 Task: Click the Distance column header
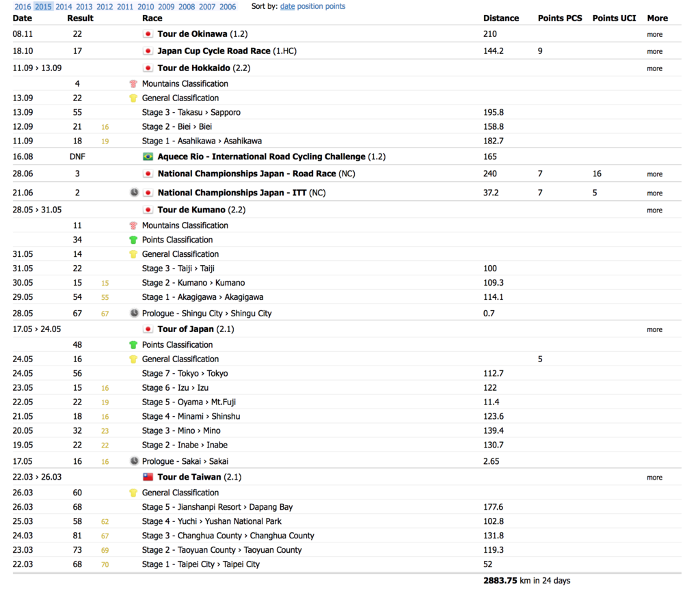(x=501, y=18)
